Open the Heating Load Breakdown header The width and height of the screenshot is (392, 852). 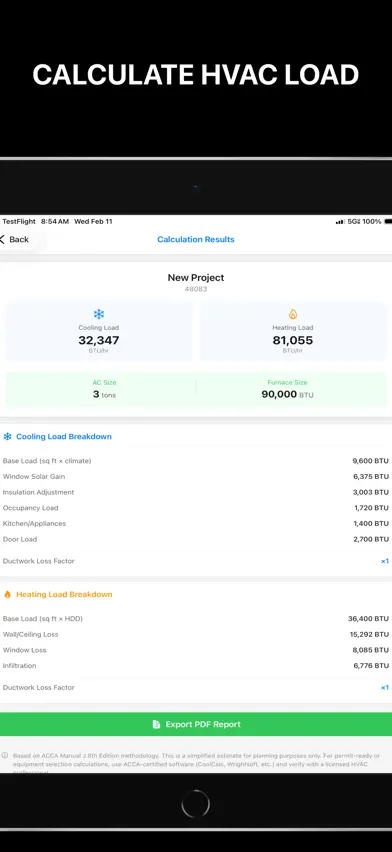64,594
